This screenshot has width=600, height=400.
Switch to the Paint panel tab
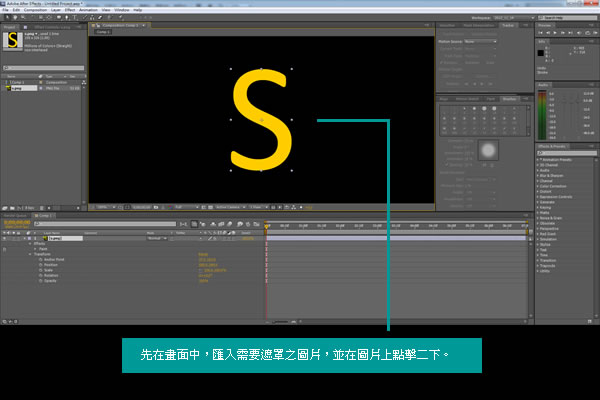point(491,99)
